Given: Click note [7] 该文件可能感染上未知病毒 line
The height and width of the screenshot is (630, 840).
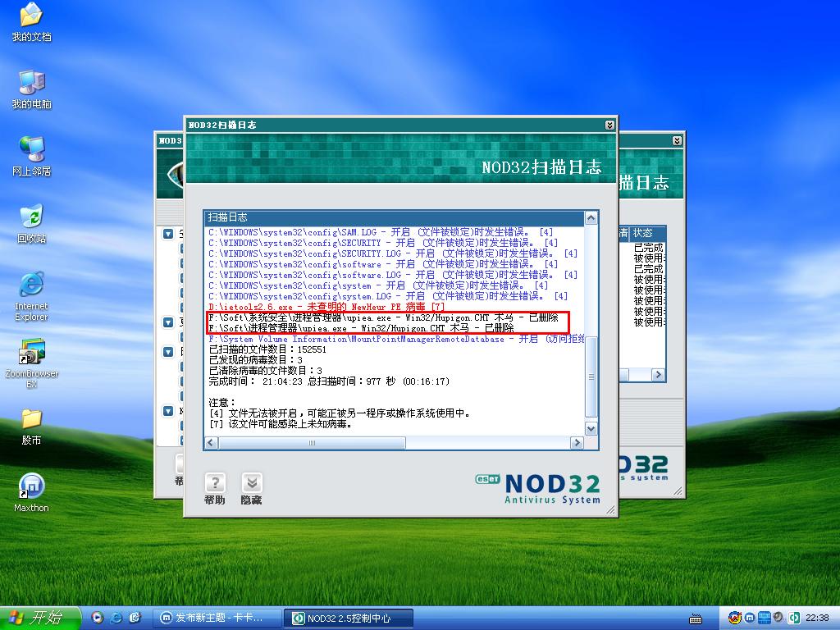Looking at the screenshot, I should pos(281,424).
